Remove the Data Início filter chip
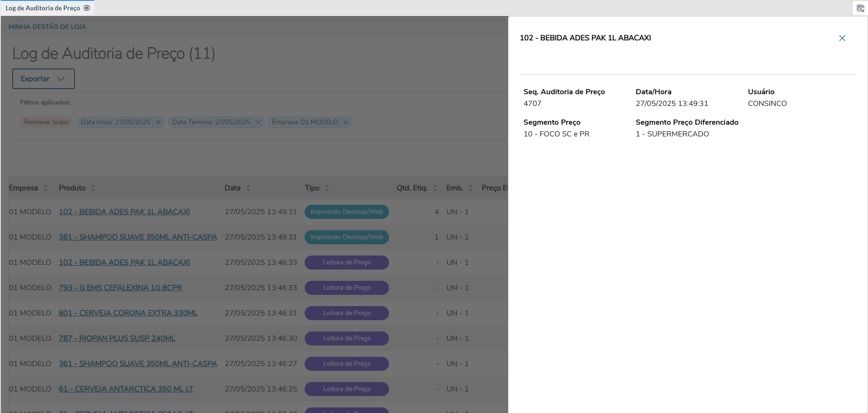Screen dimensions: 868x413 pyautogui.click(x=158, y=122)
